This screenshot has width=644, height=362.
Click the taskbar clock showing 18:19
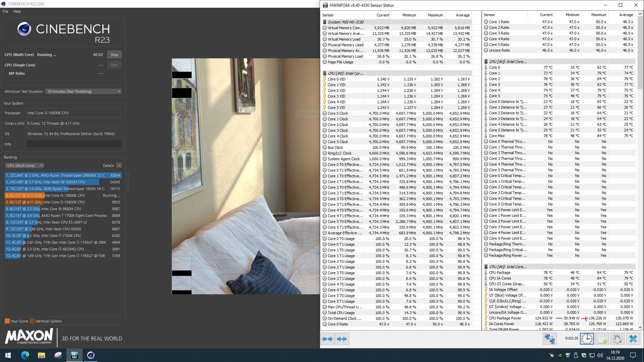click(615, 355)
